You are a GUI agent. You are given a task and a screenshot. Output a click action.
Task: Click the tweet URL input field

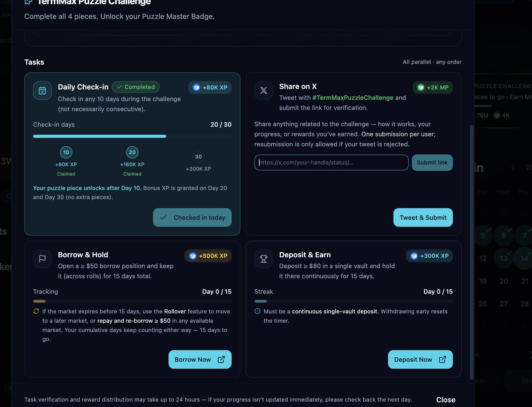(331, 162)
